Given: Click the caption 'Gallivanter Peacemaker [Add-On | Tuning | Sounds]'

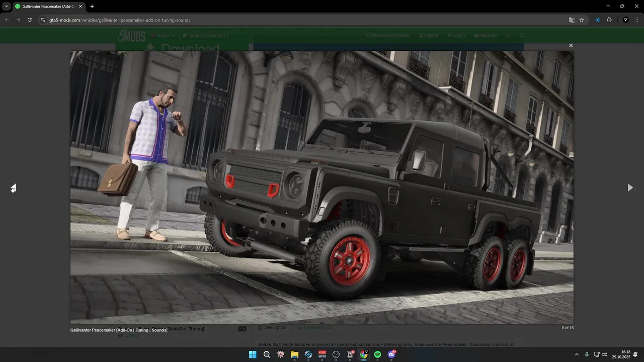Looking at the screenshot, I should [119, 330].
